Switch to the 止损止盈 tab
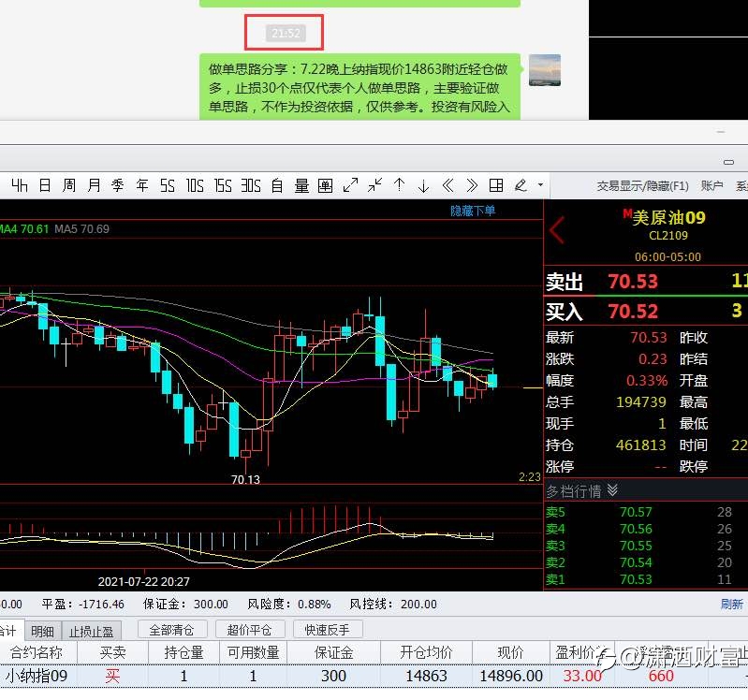 [x=91, y=632]
